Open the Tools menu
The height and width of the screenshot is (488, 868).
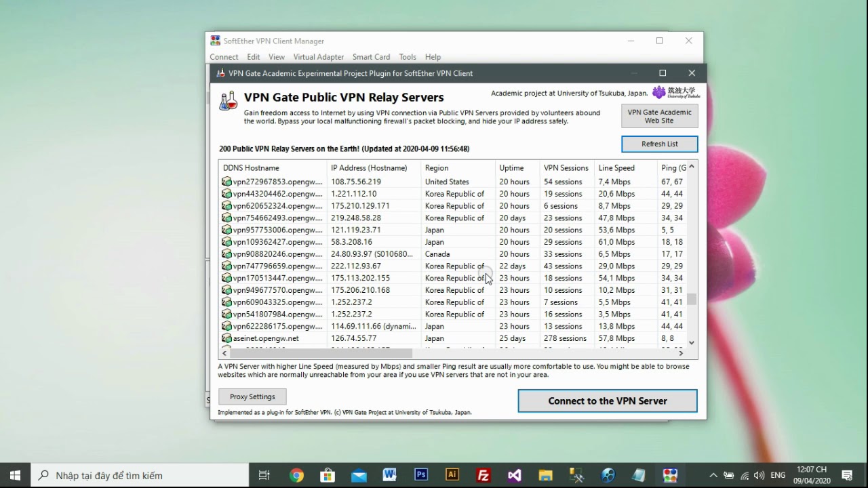408,57
